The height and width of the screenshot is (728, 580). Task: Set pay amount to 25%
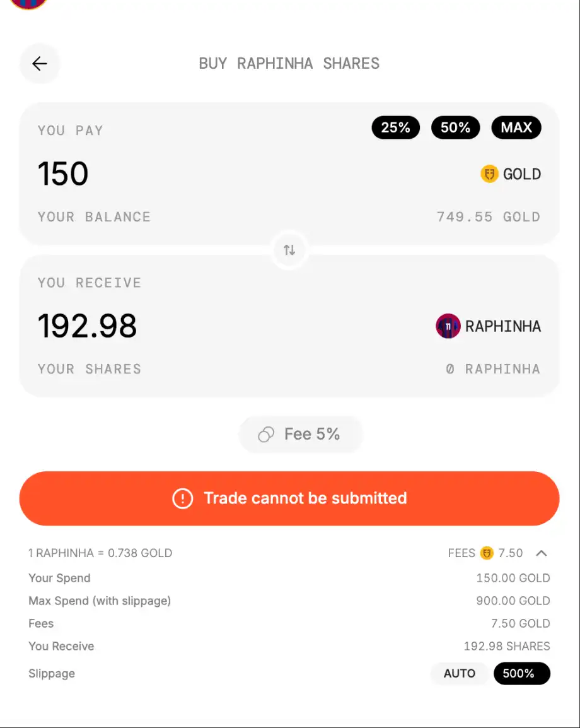395,127
